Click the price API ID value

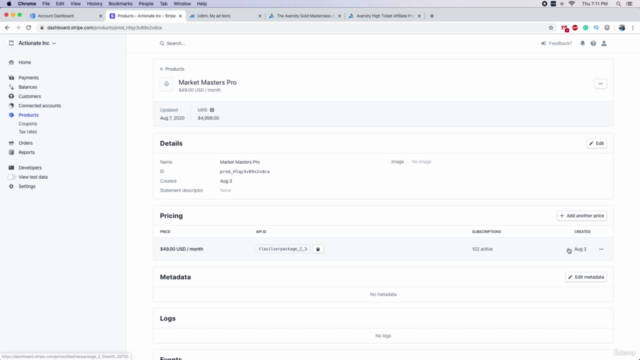click(x=283, y=249)
